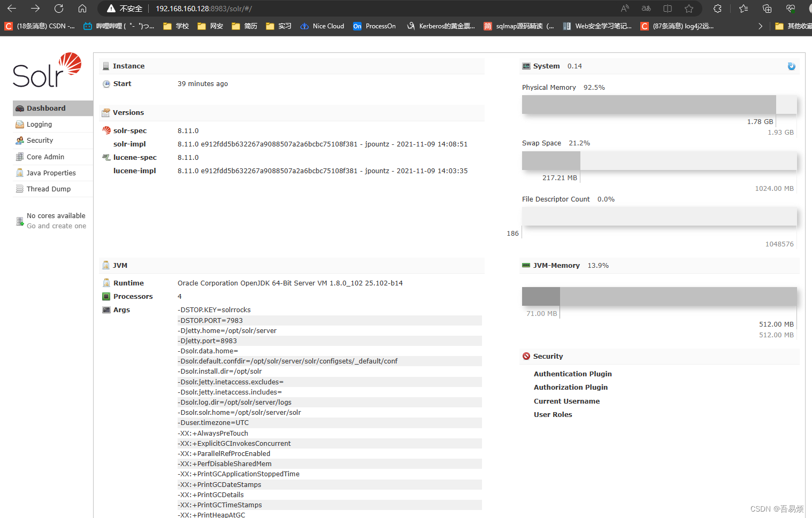Click the JVM-Memory panel header icon

[x=525, y=265]
